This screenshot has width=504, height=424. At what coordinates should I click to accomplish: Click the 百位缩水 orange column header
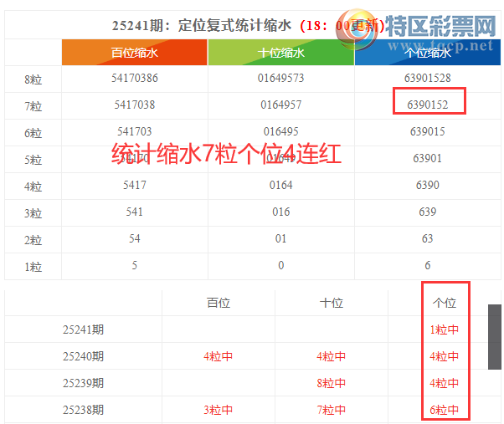tap(134, 53)
